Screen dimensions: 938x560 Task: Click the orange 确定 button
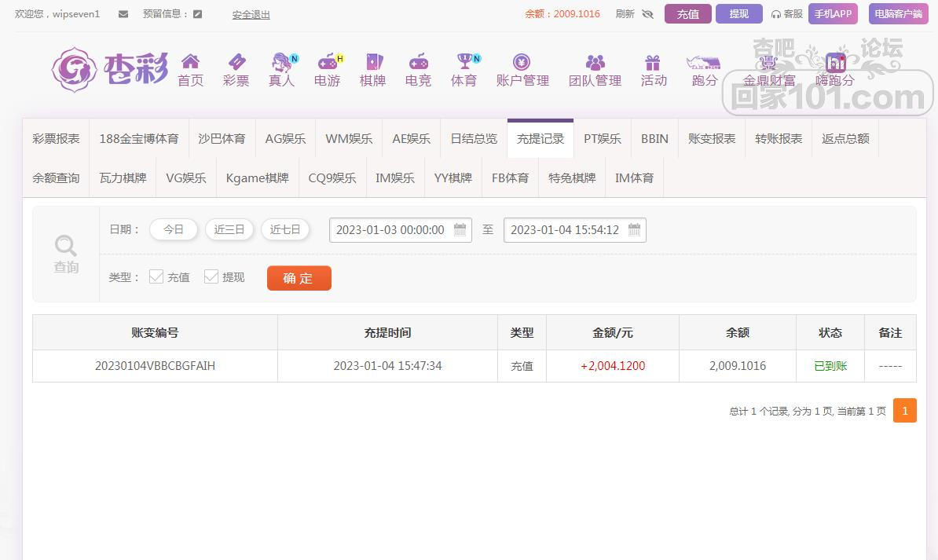pos(299,278)
